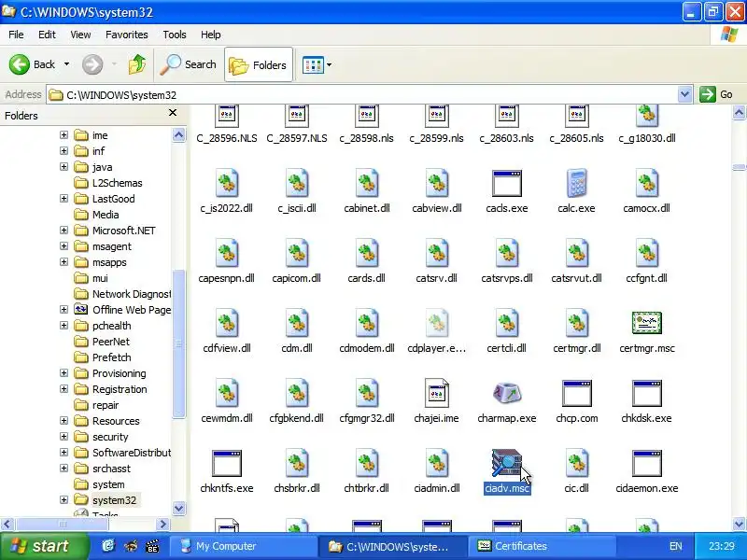Select the charmap.exe file icon

pos(506,393)
